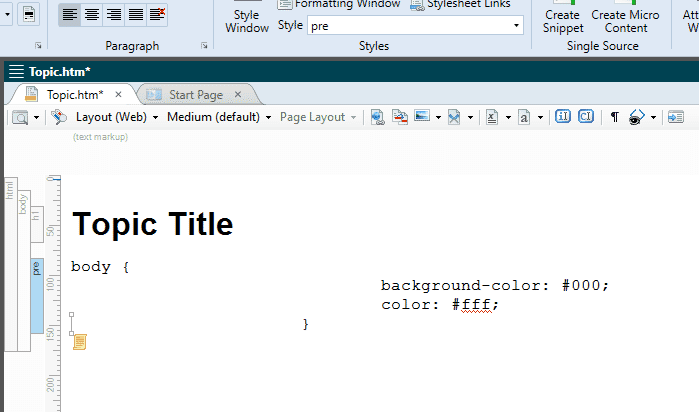Open the variable dropdown arrow
Viewport: 699px width, 412px height.
click(508, 118)
